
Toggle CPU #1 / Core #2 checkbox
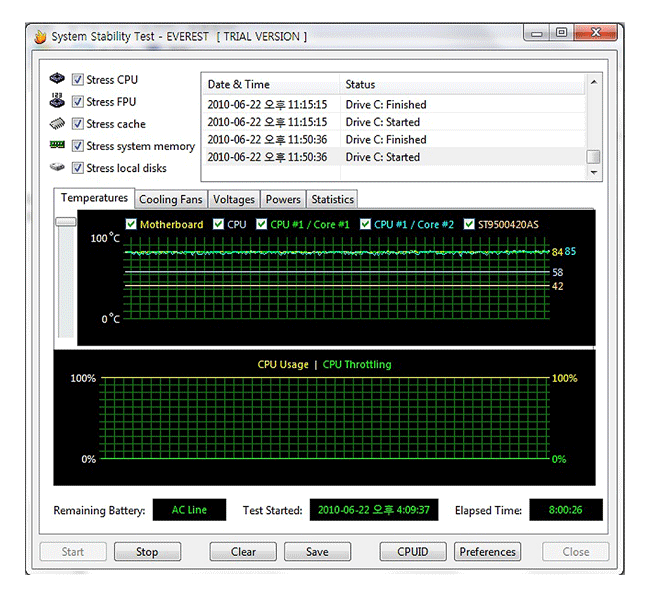(365, 224)
